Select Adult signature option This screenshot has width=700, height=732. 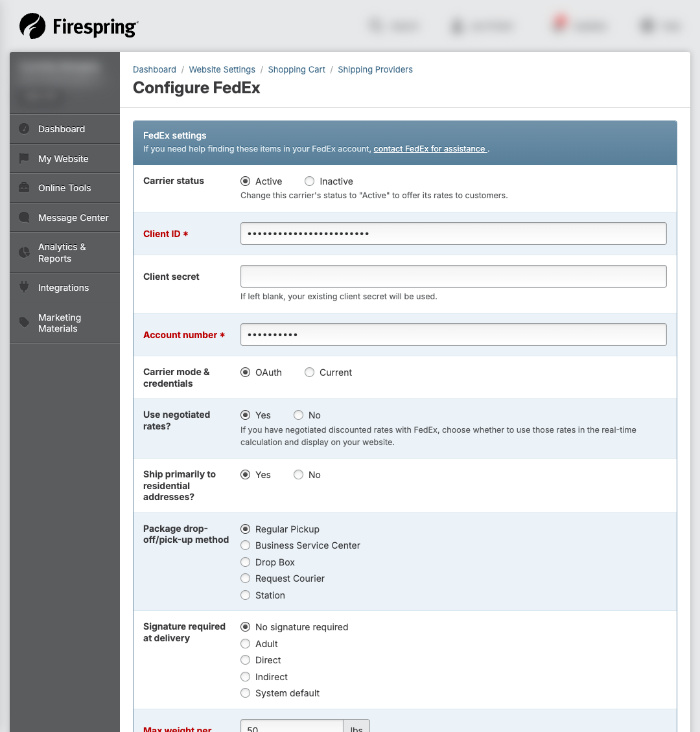(x=245, y=644)
